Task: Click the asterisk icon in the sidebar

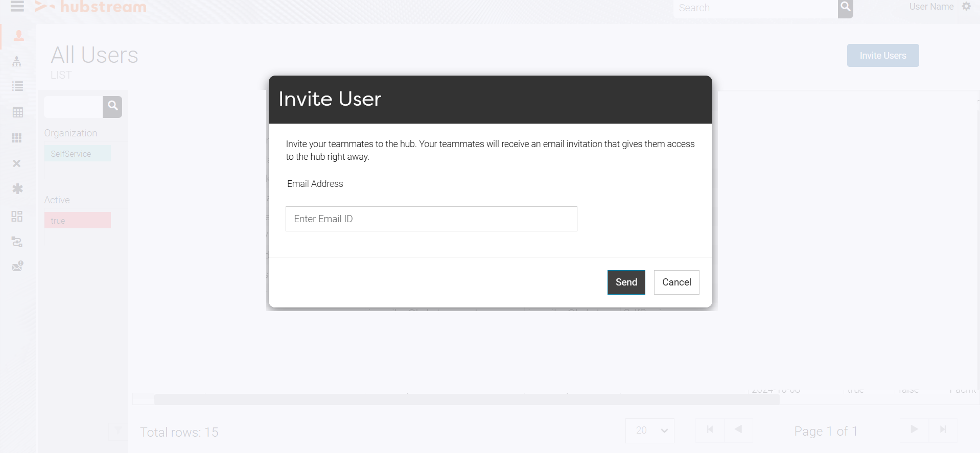Action: 17,189
